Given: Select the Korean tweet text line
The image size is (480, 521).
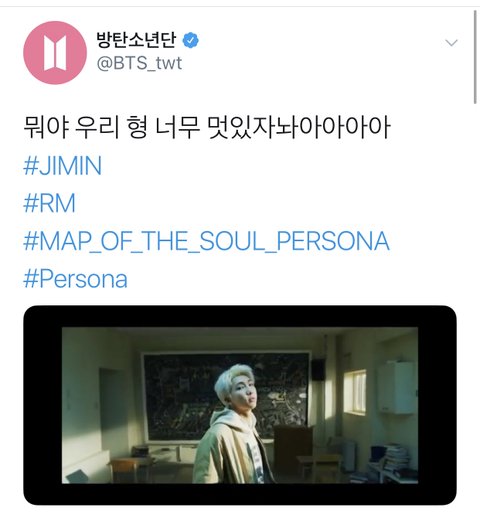Looking at the screenshot, I should point(207,128).
